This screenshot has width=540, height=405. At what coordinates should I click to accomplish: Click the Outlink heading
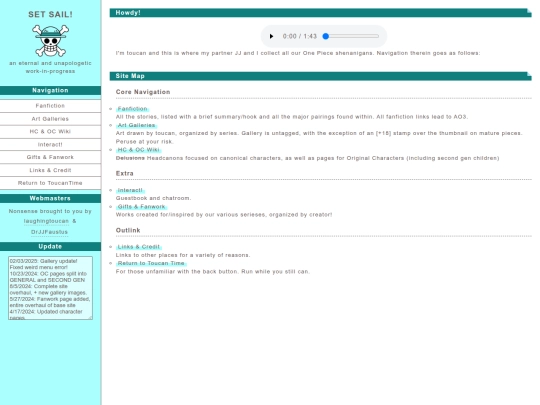(x=128, y=230)
